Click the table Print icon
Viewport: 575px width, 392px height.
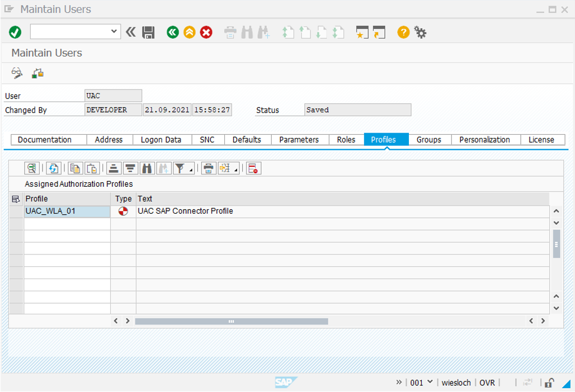coord(209,168)
